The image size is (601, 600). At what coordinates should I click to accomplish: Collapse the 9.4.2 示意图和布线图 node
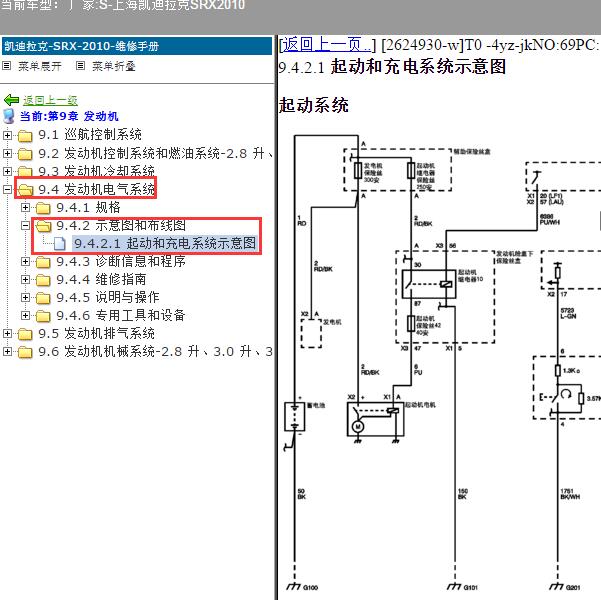[25, 225]
